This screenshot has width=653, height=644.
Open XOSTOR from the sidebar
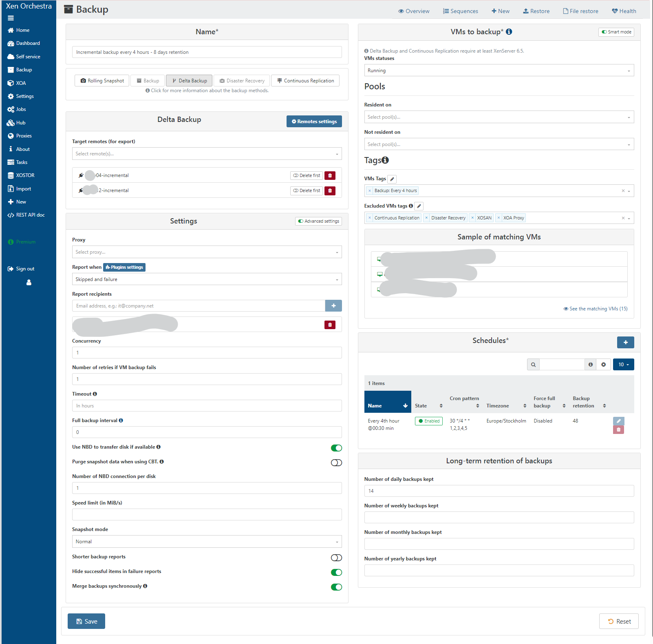pos(25,175)
